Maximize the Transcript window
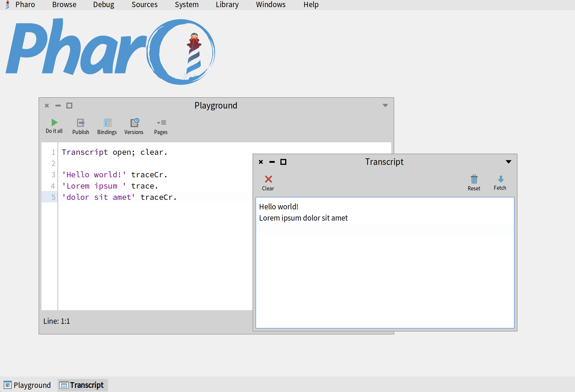Viewport: 575px width, 392px height. pos(283,162)
